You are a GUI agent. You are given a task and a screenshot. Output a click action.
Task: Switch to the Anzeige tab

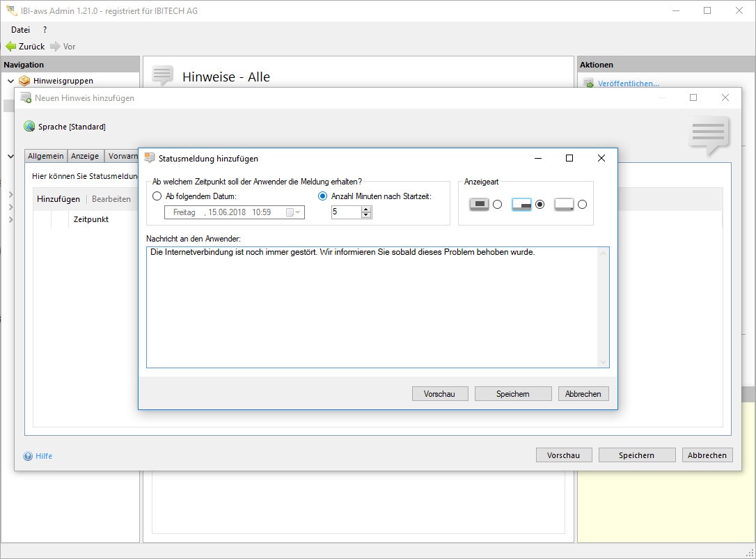pyautogui.click(x=85, y=156)
